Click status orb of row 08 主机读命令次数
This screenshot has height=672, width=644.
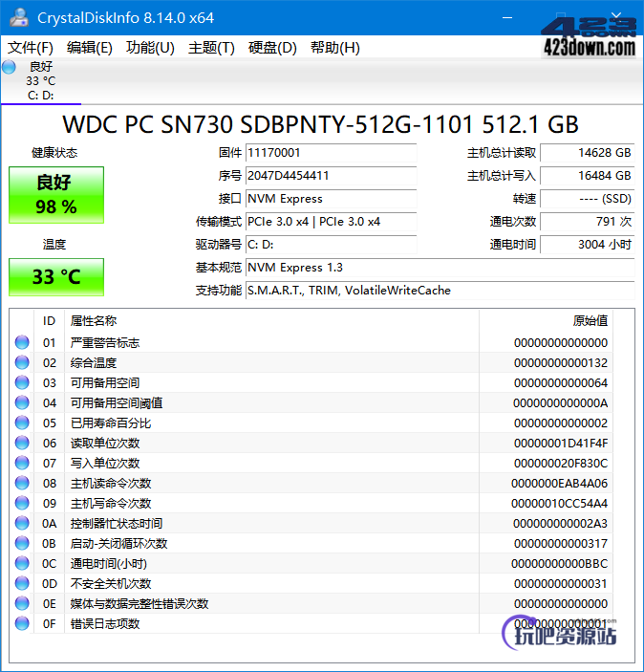22,483
